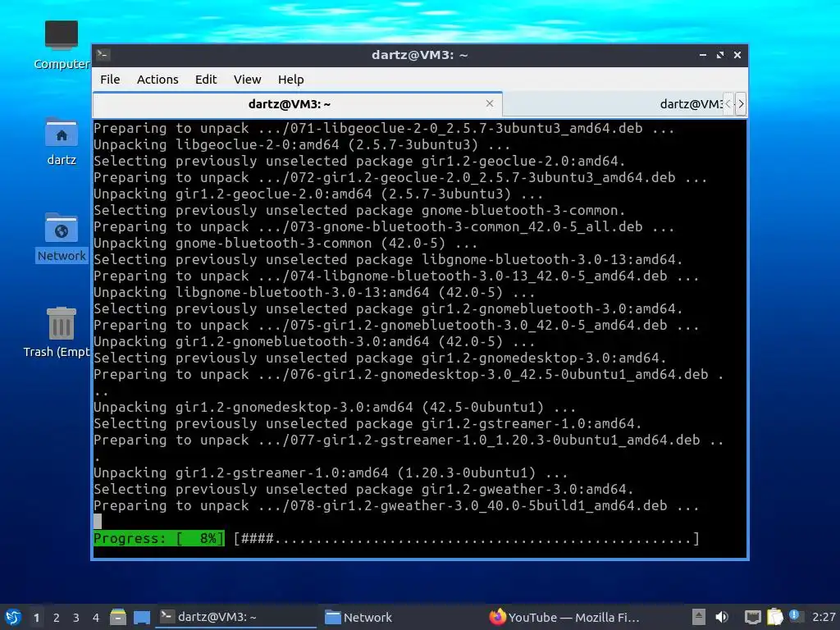This screenshot has width=840, height=630.
Task: Close the first terminal tab
Action: coord(490,103)
